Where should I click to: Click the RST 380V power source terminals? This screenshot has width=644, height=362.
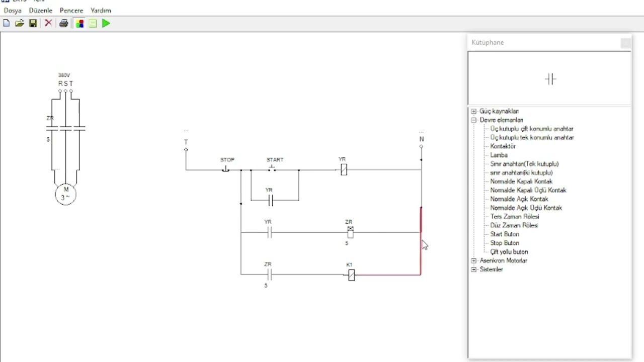(65, 90)
